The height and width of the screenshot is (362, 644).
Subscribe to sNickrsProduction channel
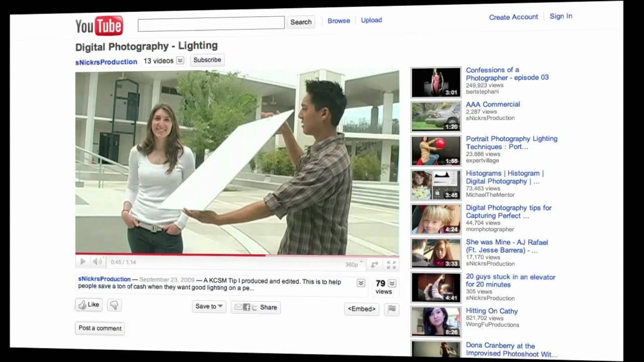click(x=207, y=60)
